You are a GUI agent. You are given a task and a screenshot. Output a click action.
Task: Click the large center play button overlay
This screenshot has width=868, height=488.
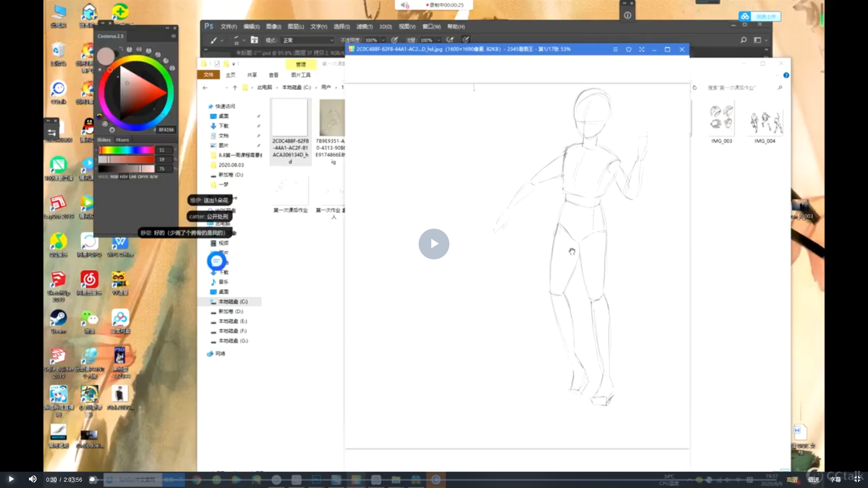point(434,244)
